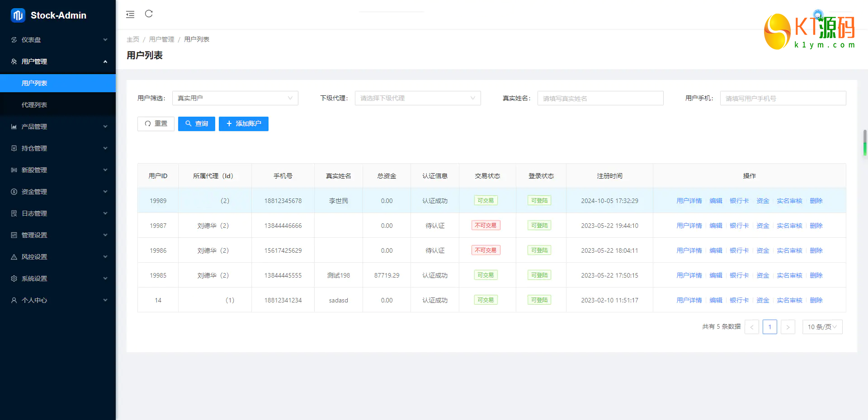Open the 管理设置 menu item
The image size is (868, 420).
[x=58, y=235]
